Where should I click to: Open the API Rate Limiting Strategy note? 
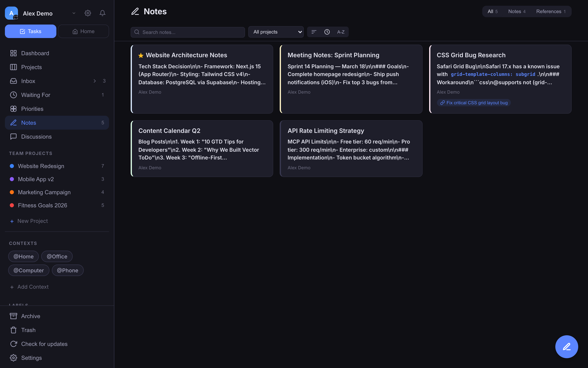point(351,148)
